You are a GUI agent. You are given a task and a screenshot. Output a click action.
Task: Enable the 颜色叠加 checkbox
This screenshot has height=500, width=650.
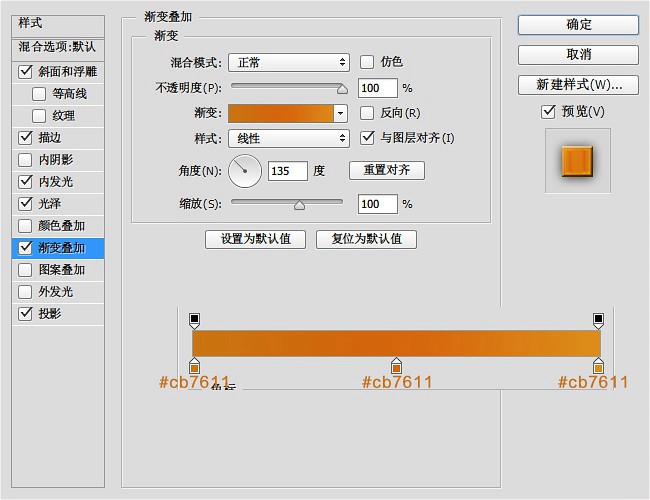pyautogui.click(x=25, y=226)
